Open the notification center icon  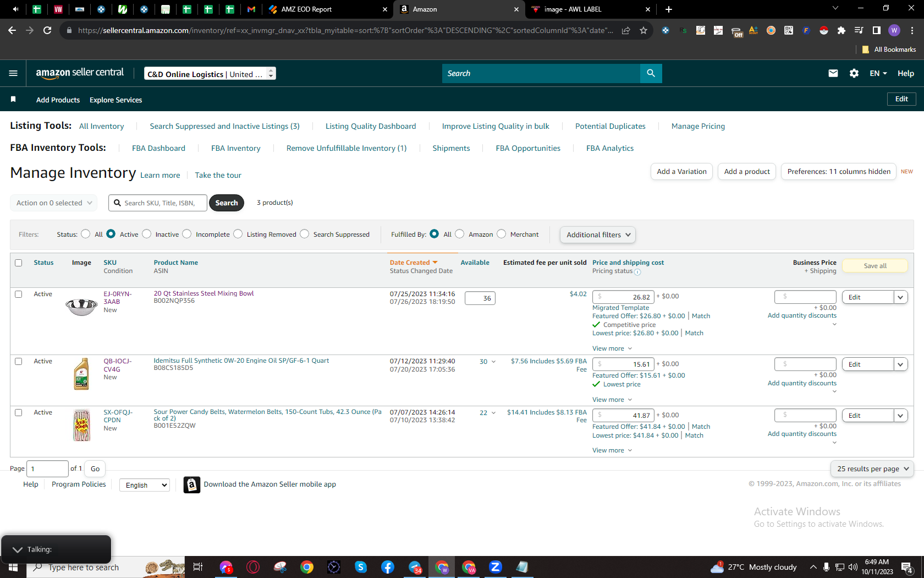(907, 567)
